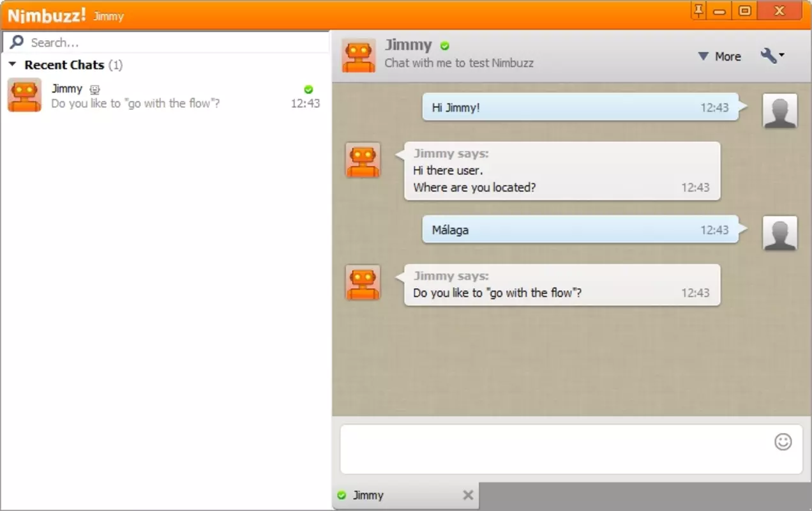Click Jimmy's robot avatar next to 'Hi there user.'
Screen dimensions: 812x511
coord(363,160)
